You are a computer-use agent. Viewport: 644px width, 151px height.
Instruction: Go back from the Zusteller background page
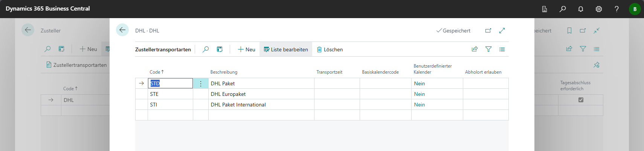pos(28,30)
